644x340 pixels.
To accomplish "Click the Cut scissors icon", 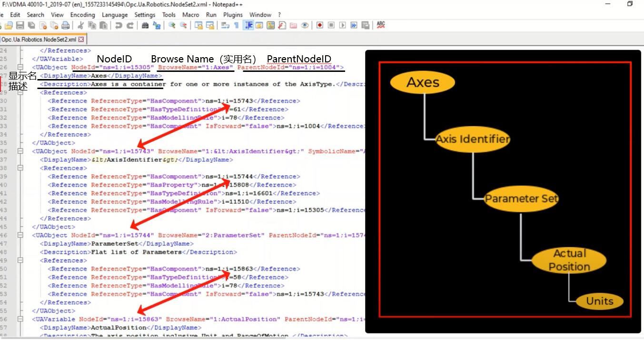I will [x=81, y=25].
